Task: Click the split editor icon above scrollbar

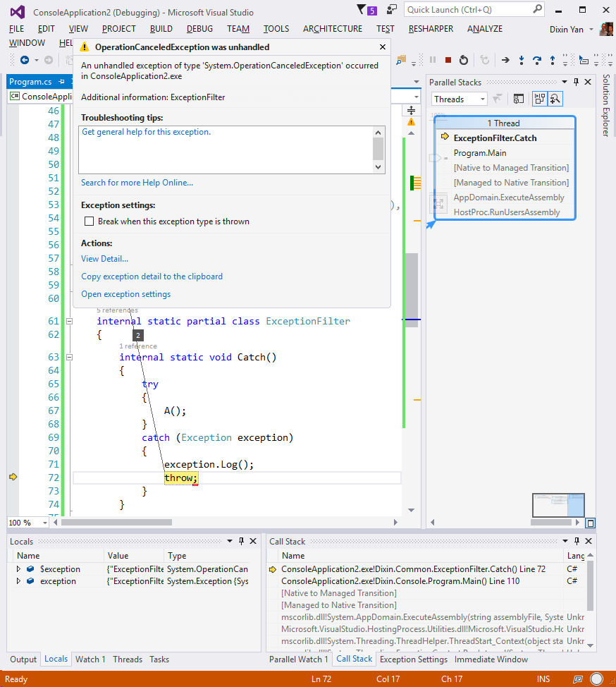Action: click(x=411, y=110)
